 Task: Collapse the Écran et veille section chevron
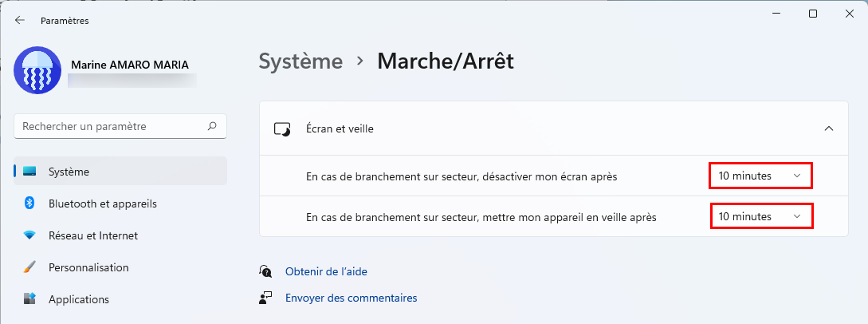(829, 128)
